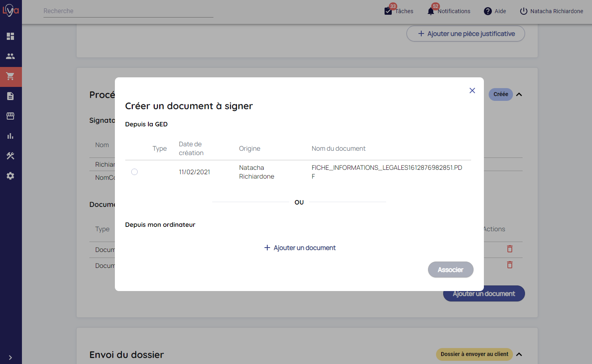Collapse the Envoi du dossier section
The width and height of the screenshot is (592, 364).
pos(519,354)
